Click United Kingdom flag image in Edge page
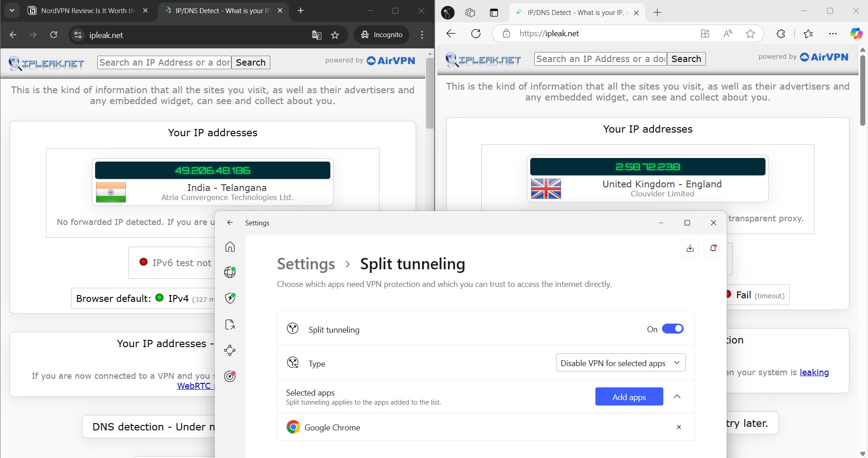This screenshot has width=868, height=458. 546,189
